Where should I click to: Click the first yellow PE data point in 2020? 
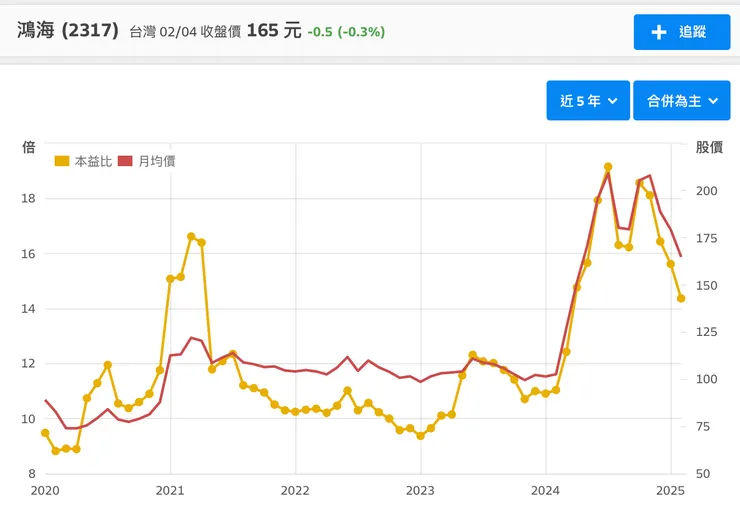point(45,433)
